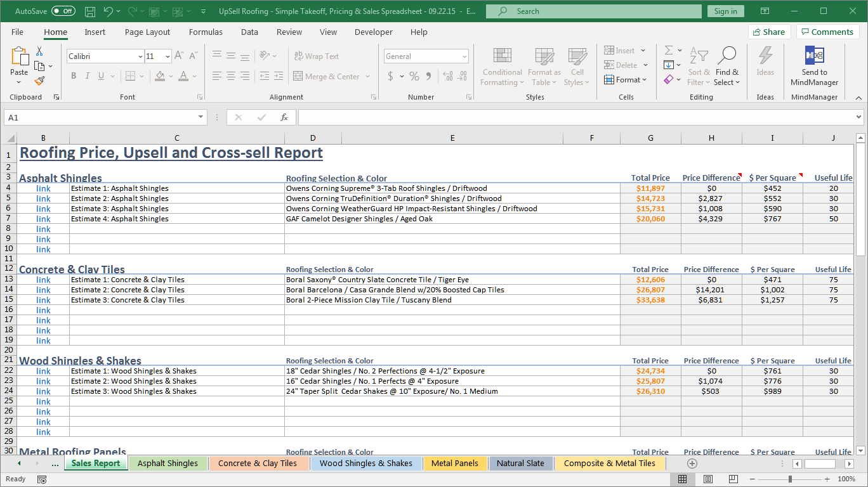
Task: Open the font size dropdown
Action: [168, 56]
